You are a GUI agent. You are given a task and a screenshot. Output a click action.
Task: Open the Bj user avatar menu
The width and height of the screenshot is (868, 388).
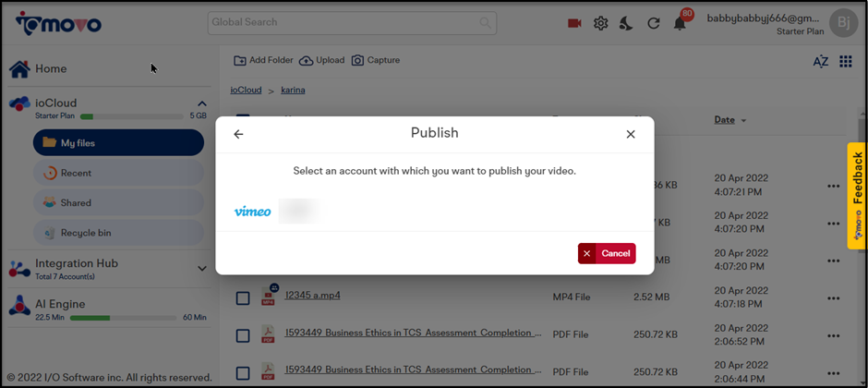844,23
